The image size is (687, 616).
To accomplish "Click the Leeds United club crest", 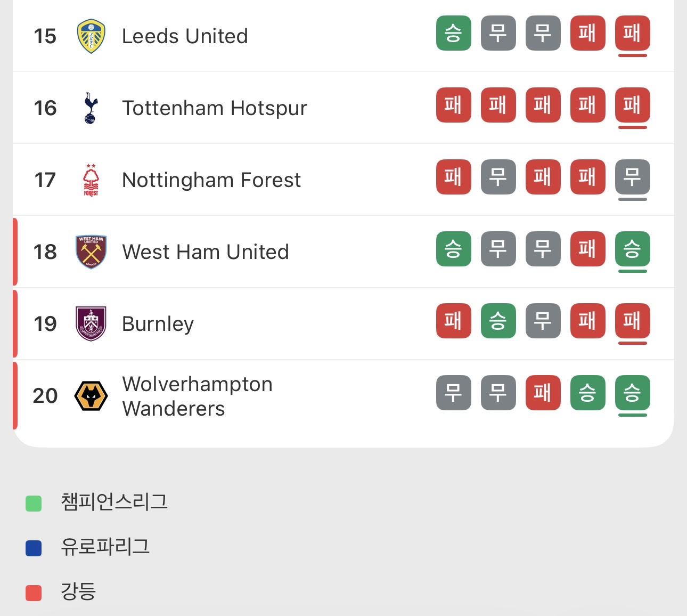I will pyautogui.click(x=91, y=36).
